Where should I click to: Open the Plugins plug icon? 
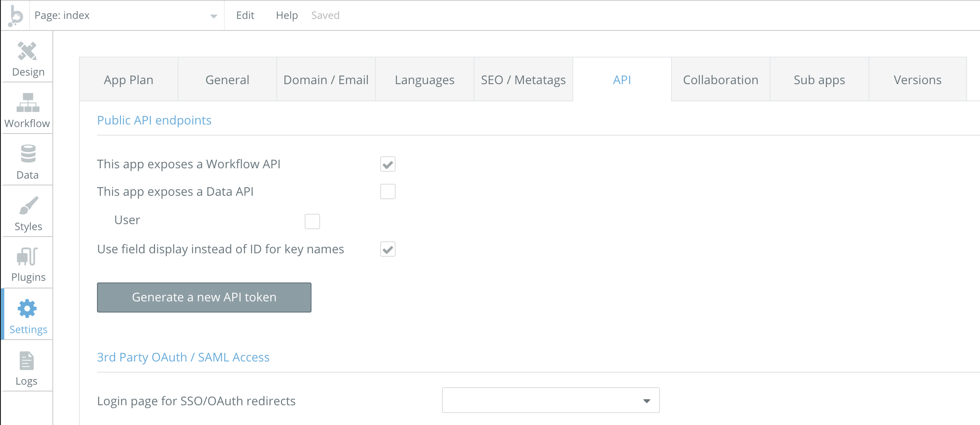[x=27, y=257]
